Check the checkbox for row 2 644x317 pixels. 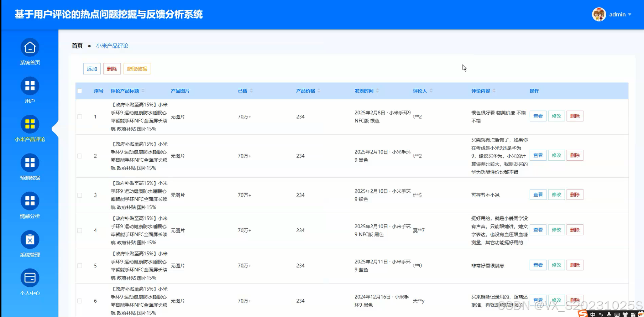point(80,156)
